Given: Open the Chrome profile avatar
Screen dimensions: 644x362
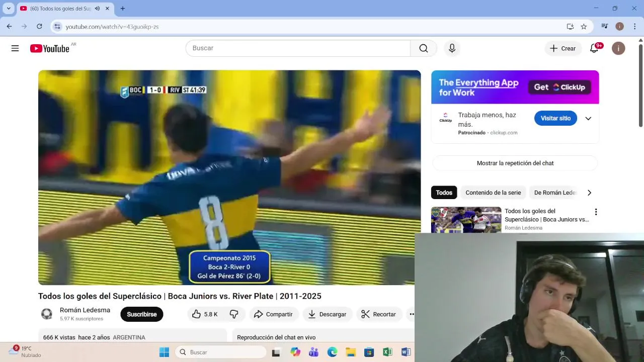Looking at the screenshot, I should [620, 26].
